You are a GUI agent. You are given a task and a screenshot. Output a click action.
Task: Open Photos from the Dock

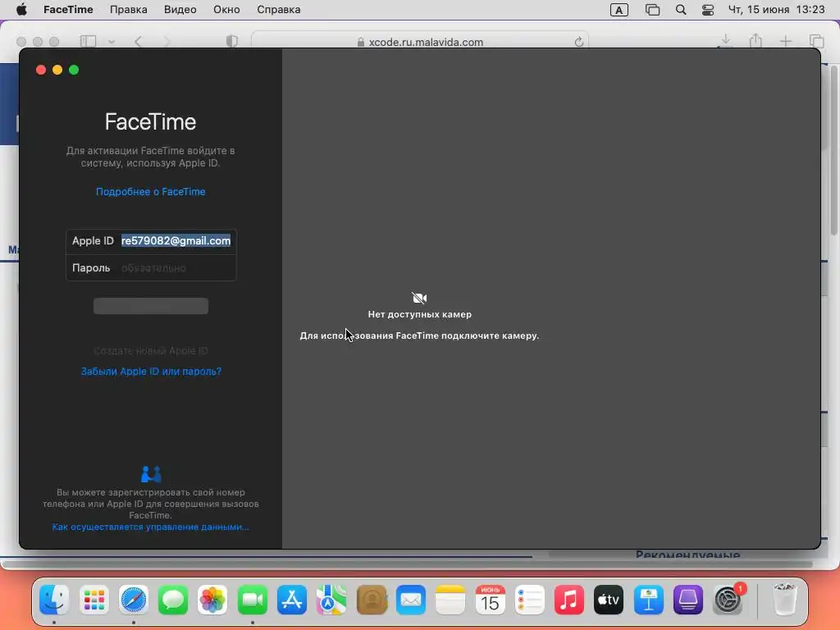(212, 600)
